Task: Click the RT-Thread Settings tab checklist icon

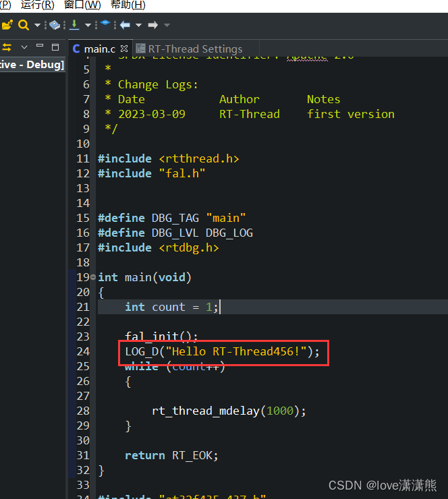Action: pyautogui.click(x=140, y=49)
